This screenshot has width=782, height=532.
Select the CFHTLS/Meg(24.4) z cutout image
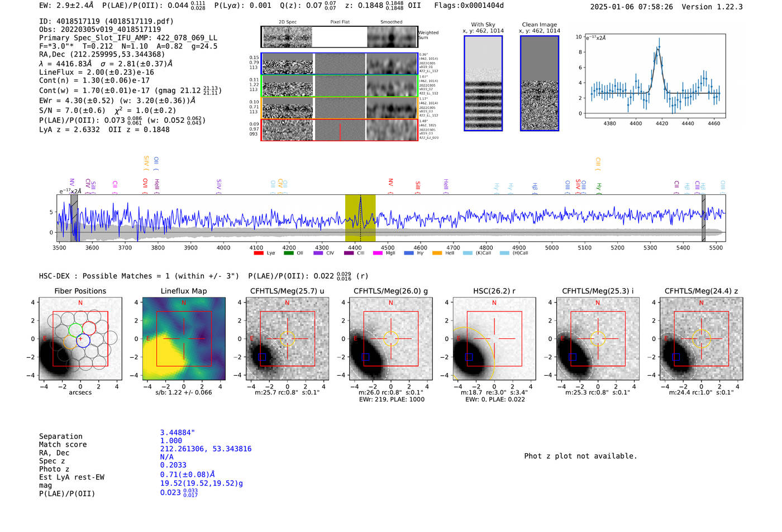click(x=702, y=338)
